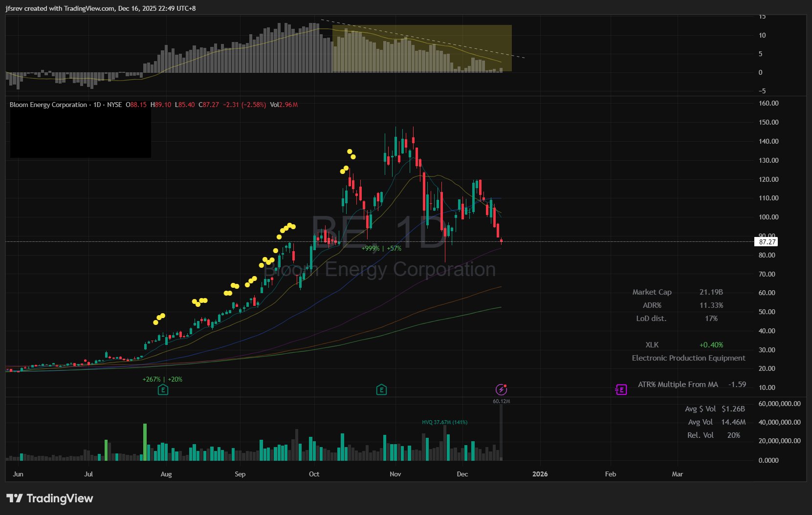Click Oct on the time axis
This screenshot has height=515, width=812.
tap(314, 474)
